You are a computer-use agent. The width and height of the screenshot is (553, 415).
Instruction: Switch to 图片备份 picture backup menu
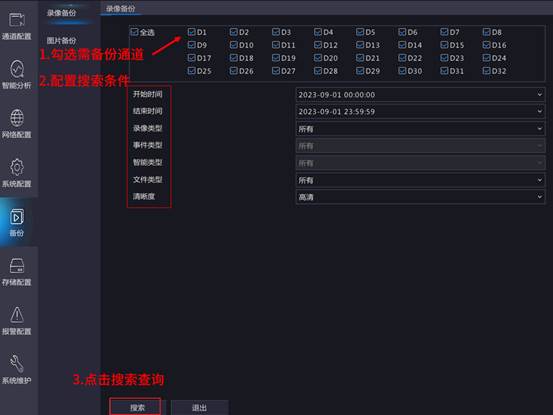pyautogui.click(x=61, y=41)
